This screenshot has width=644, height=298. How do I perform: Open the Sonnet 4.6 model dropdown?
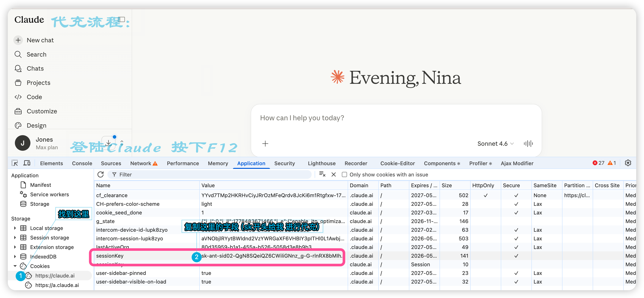click(x=495, y=143)
